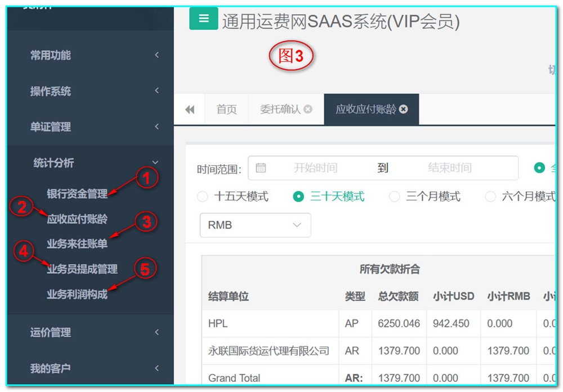This screenshot has height=392, width=563.
Task: Switch to the 委托确认 tab
Action: 280,110
